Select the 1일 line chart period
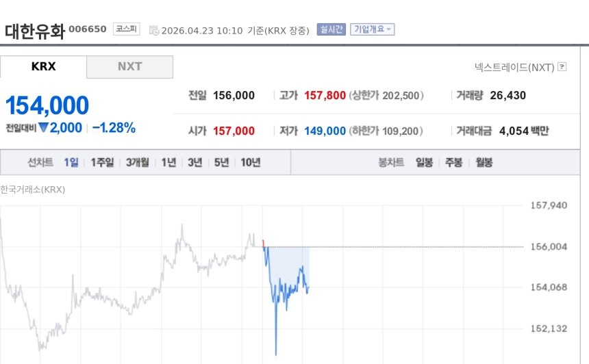Image resolution: width=589 pixels, height=364 pixels. [x=71, y=163]
